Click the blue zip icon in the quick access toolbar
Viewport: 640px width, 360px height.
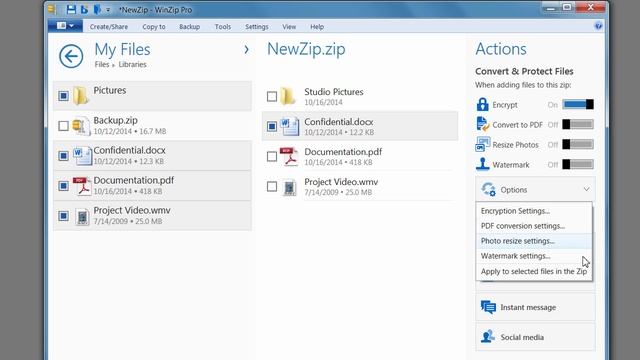tap(97, 9)
